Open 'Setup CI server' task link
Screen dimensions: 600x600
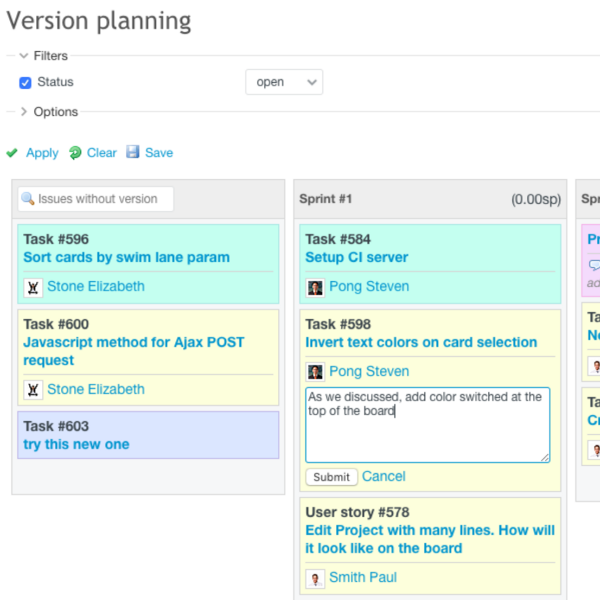pyautogui.click(x=356, y=257)
